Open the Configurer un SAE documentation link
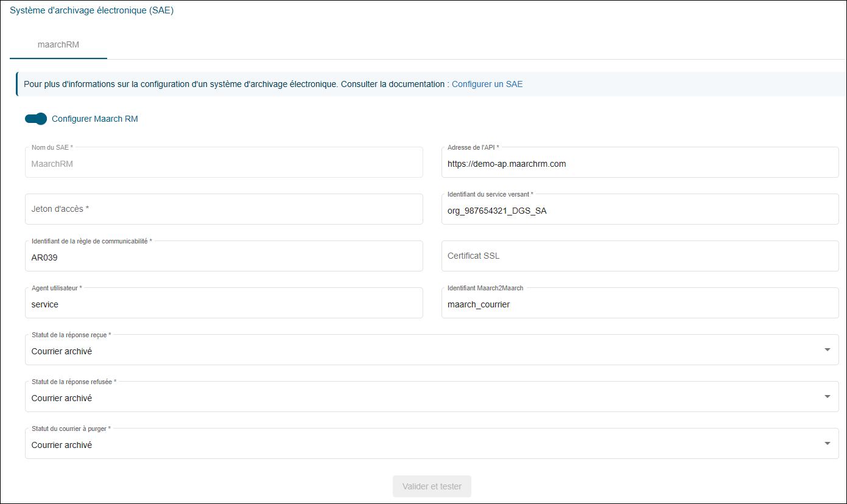The height and width of the screenshot is (504, 847). (x=487, y=84)
